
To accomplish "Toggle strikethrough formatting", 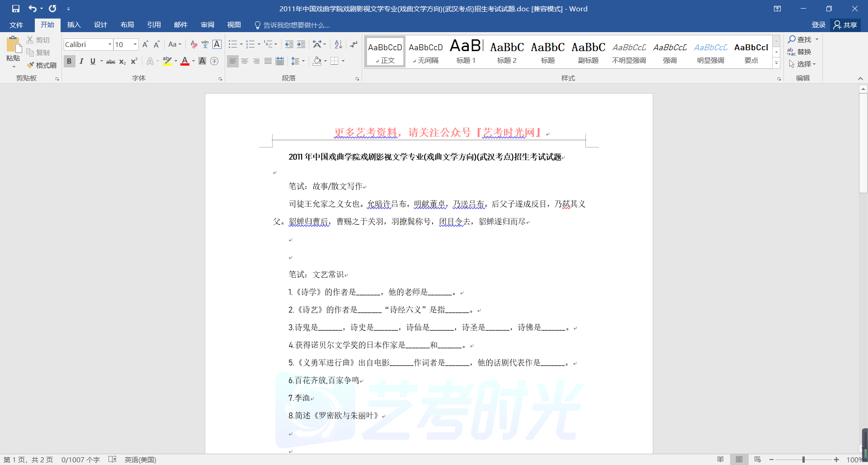I will 110,62.
